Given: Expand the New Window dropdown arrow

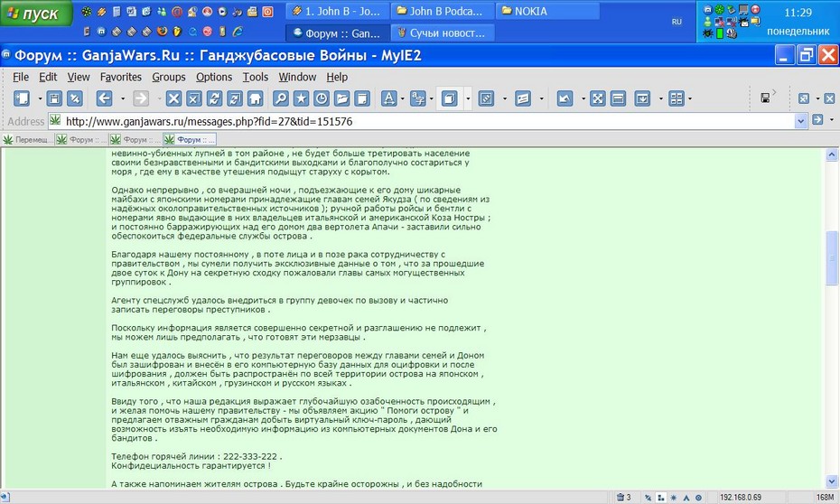Looking at the screenshot, I should [x=40, y=98].
